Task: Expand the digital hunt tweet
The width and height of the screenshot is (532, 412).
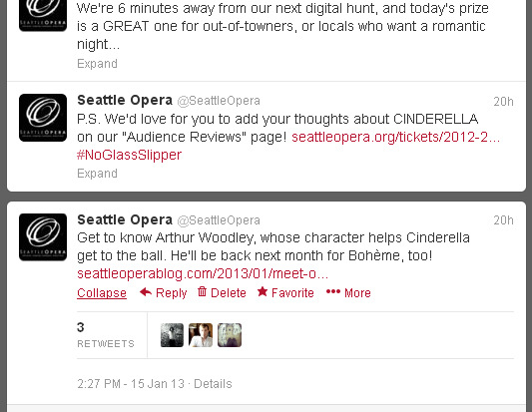Action: tap(97, 64)
